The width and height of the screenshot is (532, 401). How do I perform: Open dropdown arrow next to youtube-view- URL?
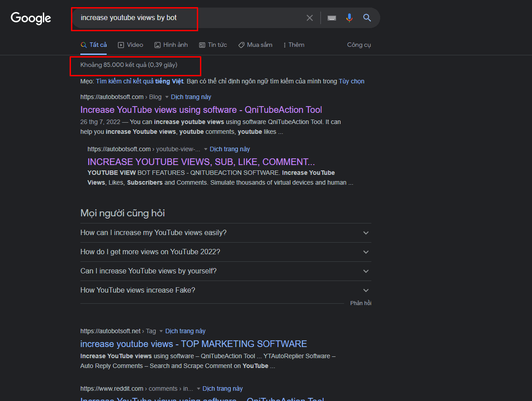(206, 149)
